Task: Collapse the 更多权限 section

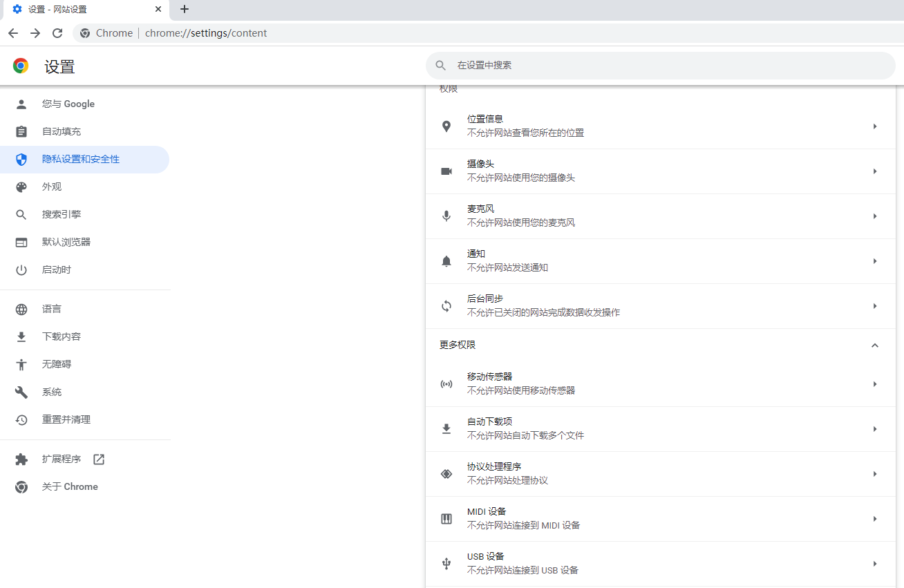Action: (x=874, y=345)
